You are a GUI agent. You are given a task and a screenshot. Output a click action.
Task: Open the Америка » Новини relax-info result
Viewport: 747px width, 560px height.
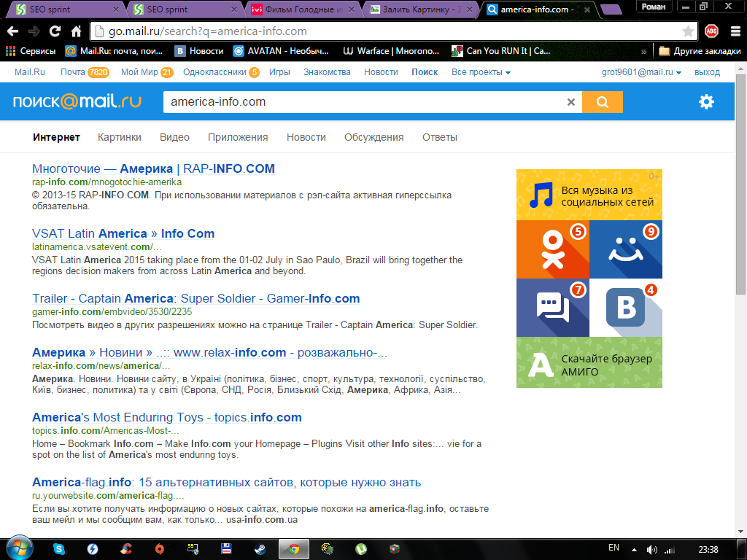coord(209,352)
